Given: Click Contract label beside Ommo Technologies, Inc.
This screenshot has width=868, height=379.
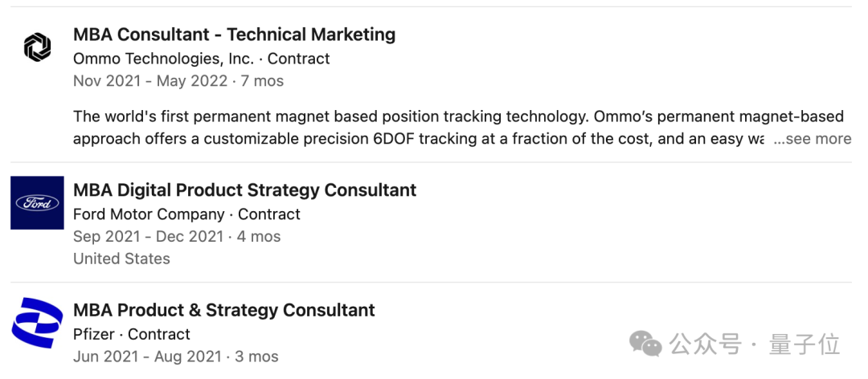Looking at the screenshot, I should coord(298,59).
